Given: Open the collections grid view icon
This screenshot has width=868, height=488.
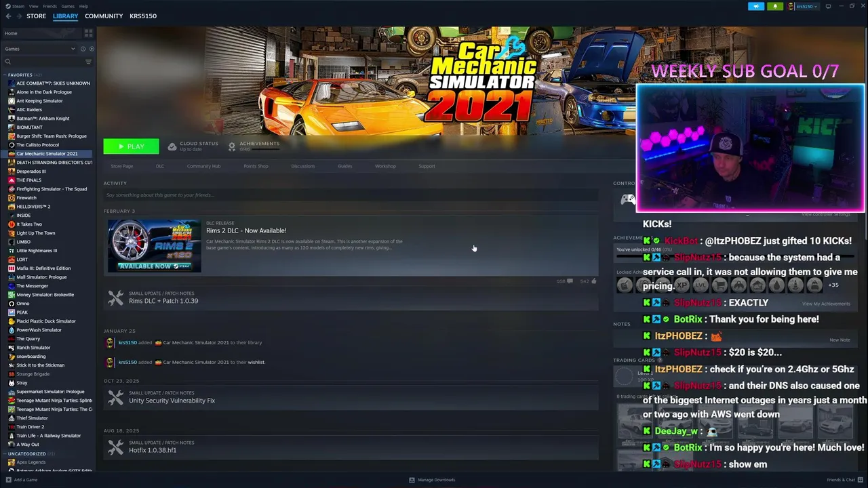Looking at the screenshot, I should [88, 33].
